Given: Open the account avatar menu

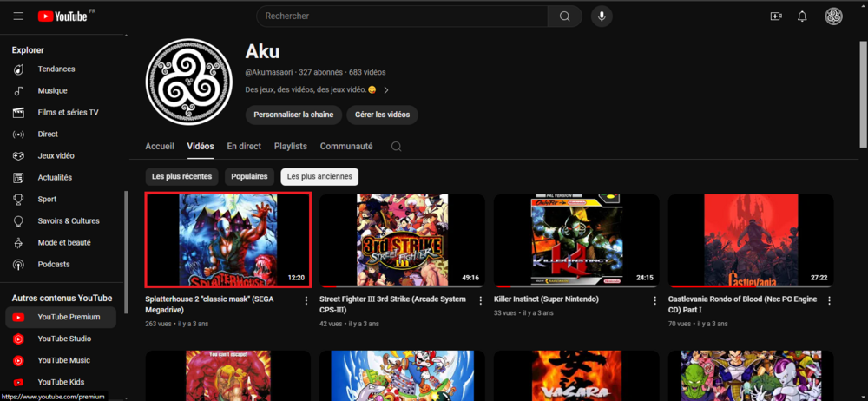Looking at the screenshot, I should pyautogui.click(x=833, y=16).
